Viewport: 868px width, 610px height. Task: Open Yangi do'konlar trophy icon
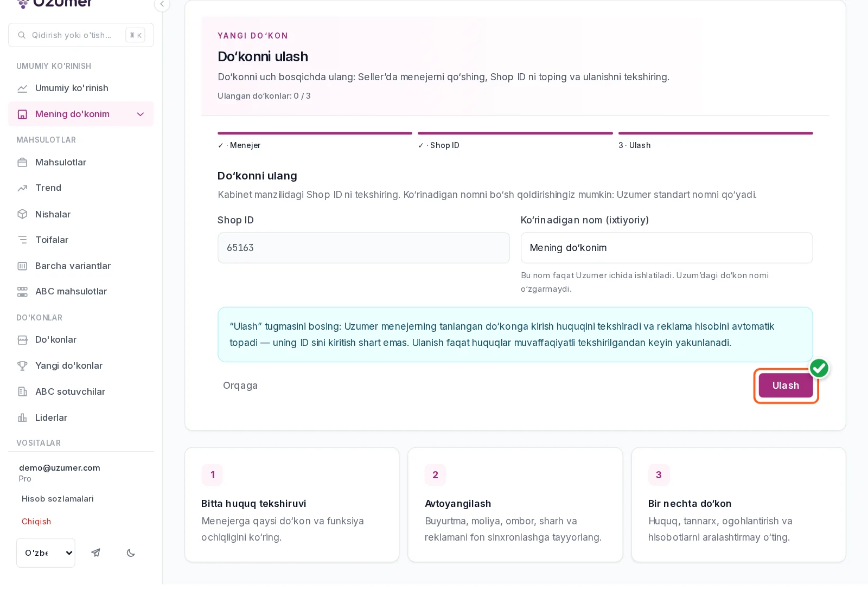(x=22, y=366)
